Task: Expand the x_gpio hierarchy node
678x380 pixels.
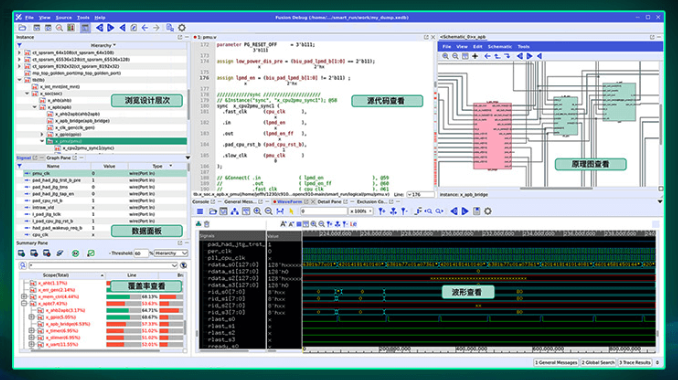Action: pos(42,134)
